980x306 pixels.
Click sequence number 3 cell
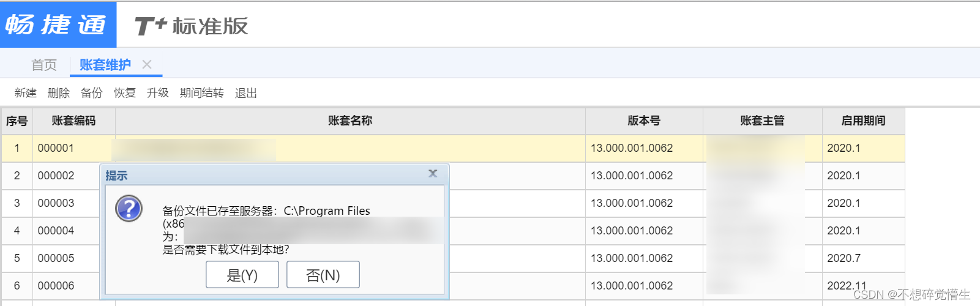pos(17,203)
